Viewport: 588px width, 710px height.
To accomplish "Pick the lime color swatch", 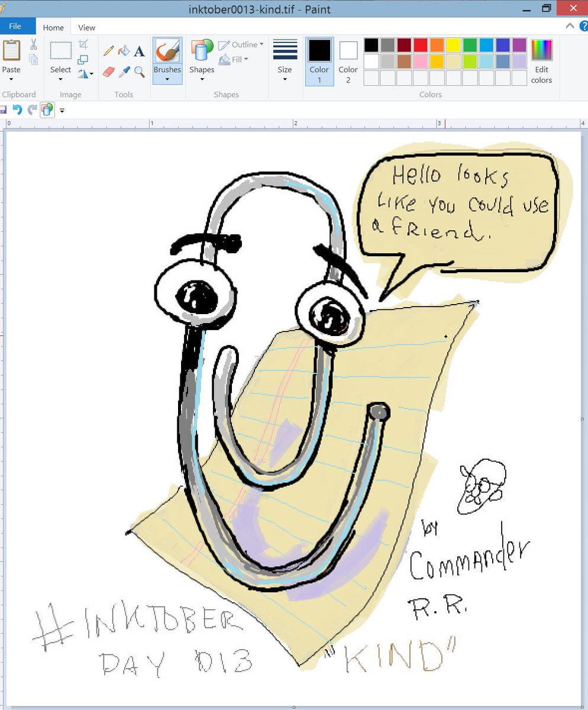I will [470, 62].
